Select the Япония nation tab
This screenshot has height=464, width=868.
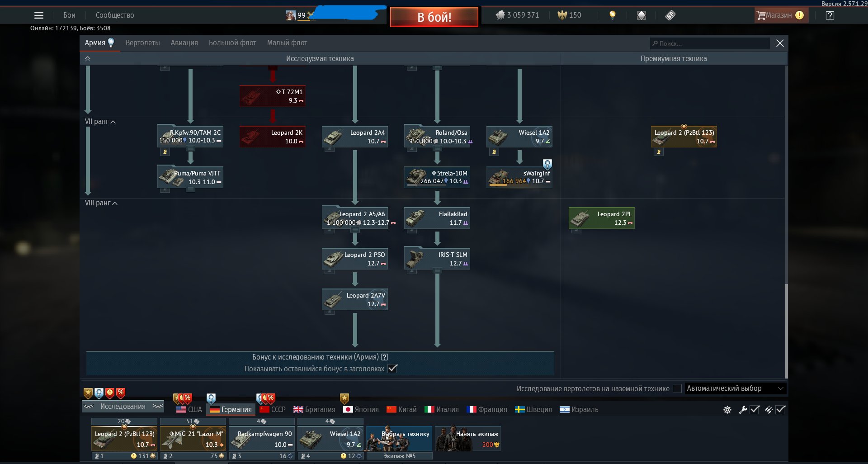(x=361, y=409)
